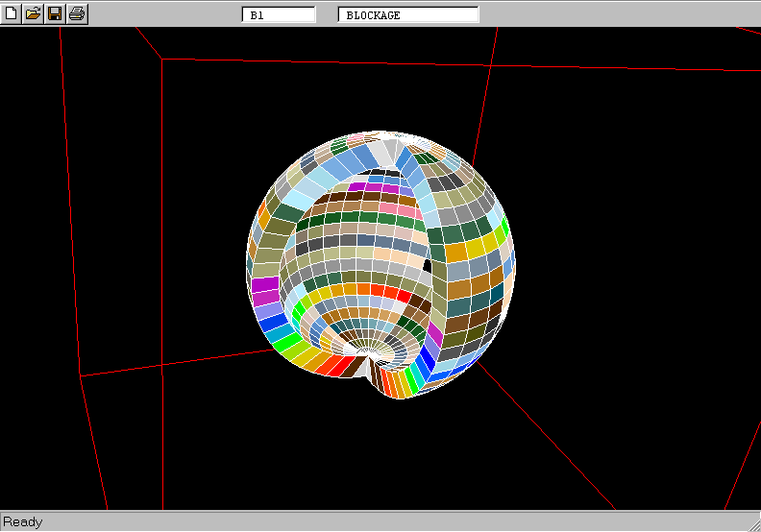This screenshot has height=532, width=761.
Task: Click the Open folder icon
Action: [33, 13]
